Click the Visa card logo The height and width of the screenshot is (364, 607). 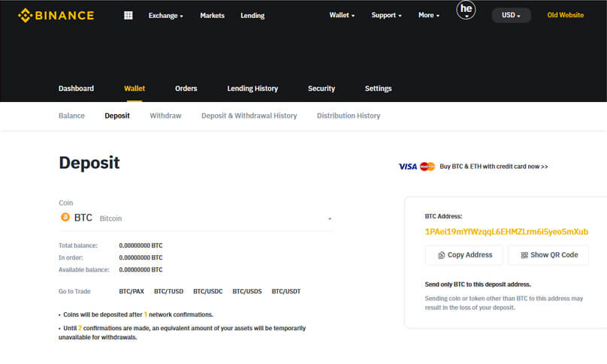(x=408, y=167)
